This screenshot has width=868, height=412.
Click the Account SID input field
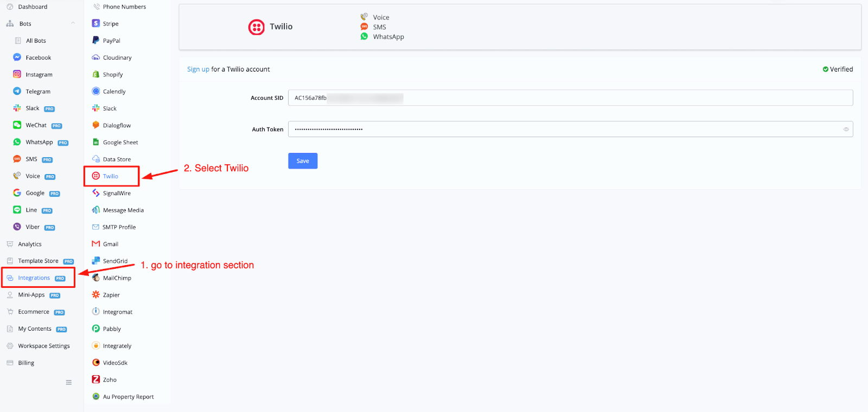tap(570, 98)
